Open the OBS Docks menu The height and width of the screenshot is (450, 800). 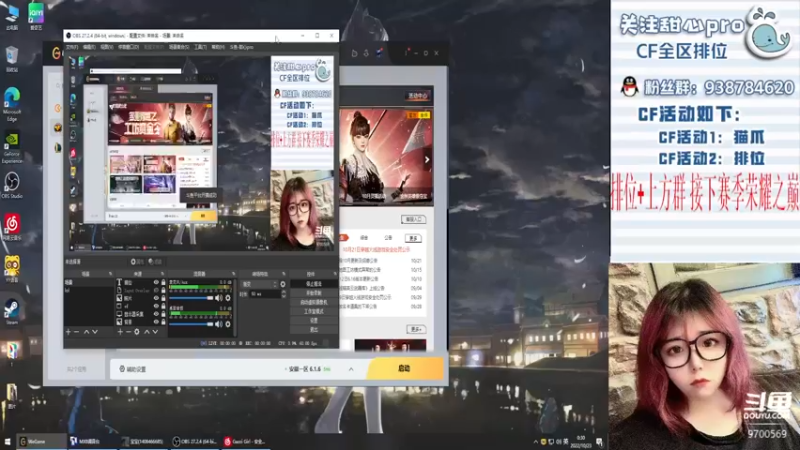(x=128, y=47)
